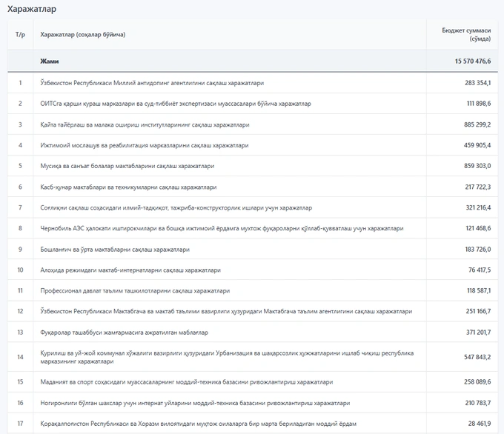Click the Мусиқа ва санъат болалар мактаблари row
This screenshot has height=434, width=504.
click(x=127, y=167)
